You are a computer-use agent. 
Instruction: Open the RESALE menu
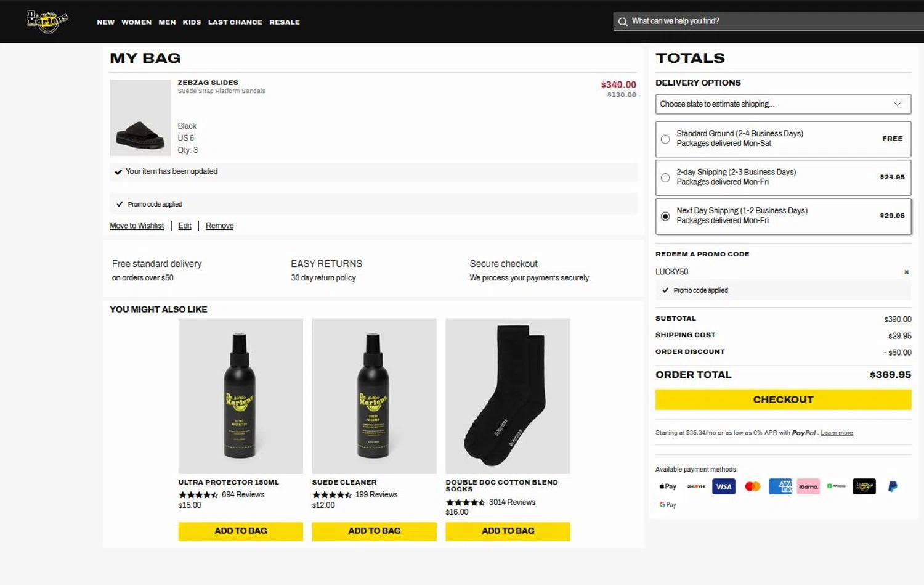click(x=285, y=22)
